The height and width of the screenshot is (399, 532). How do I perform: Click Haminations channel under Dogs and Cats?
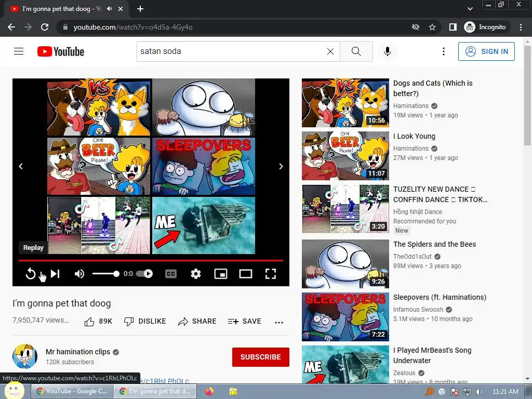pyautogui.click(x=411, y=106)
